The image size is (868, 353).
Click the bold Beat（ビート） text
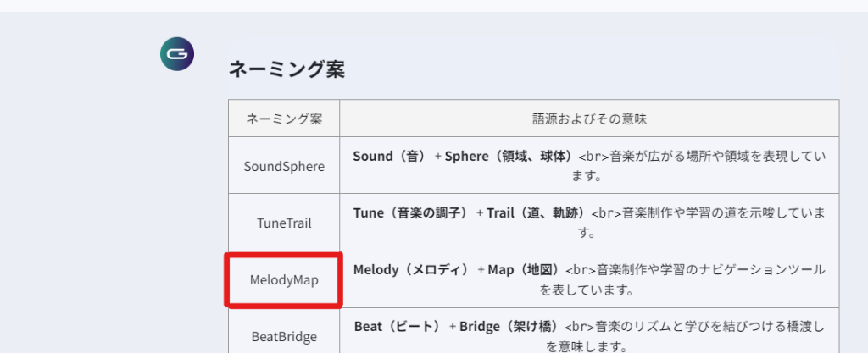pyautogui.click(x=397, y=326)
